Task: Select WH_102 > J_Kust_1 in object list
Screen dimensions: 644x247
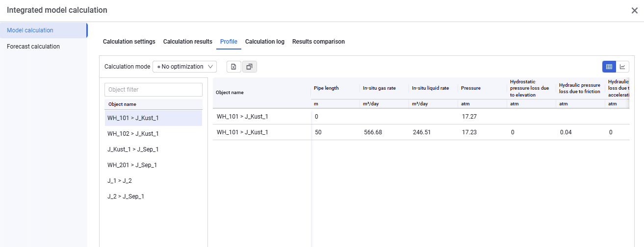Action: 154,134
